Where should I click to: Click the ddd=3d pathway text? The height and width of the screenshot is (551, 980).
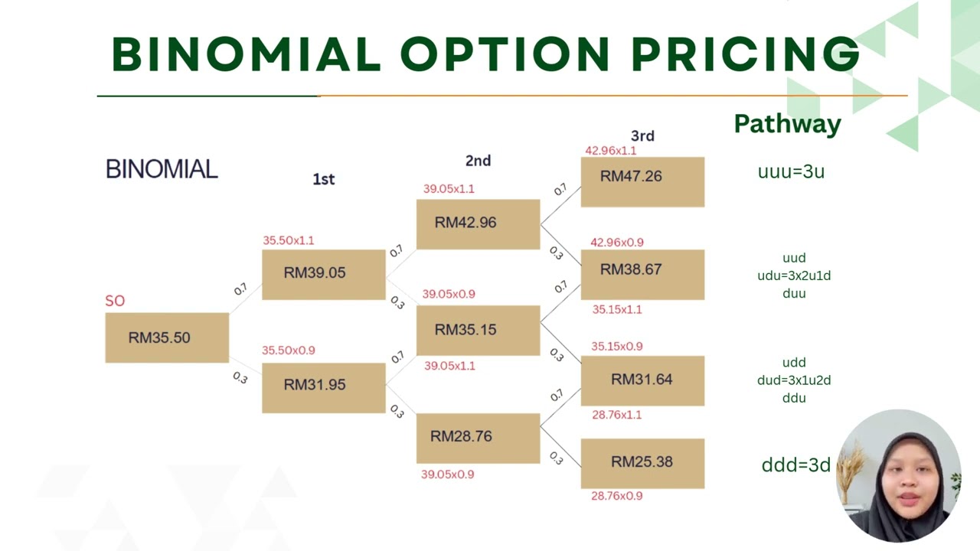tap(795, 465)
